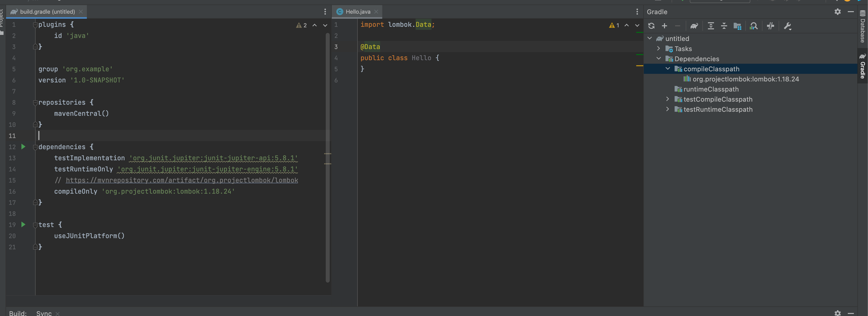868x316 pixels.
Task: Expand the Tasks node in Gradle tree
Action: [x=658, y=49]
